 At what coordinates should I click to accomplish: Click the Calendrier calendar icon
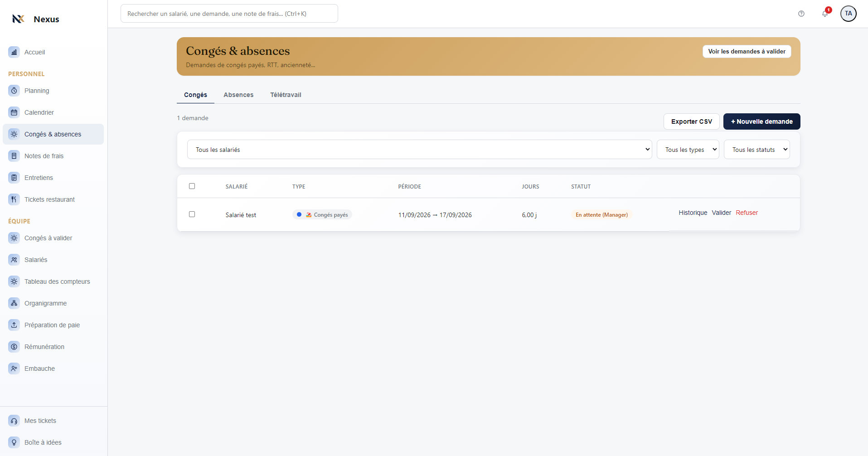click(14, 112)
